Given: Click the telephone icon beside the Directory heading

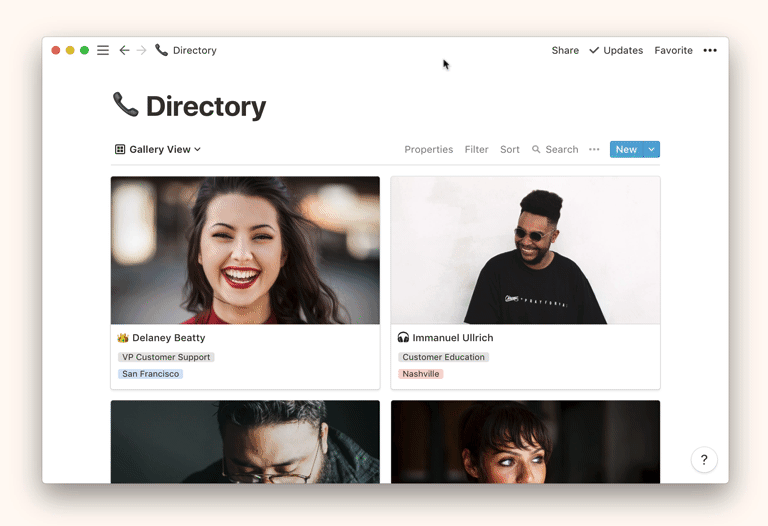Looking at the screenshot, I should click(x=125, y=105).
